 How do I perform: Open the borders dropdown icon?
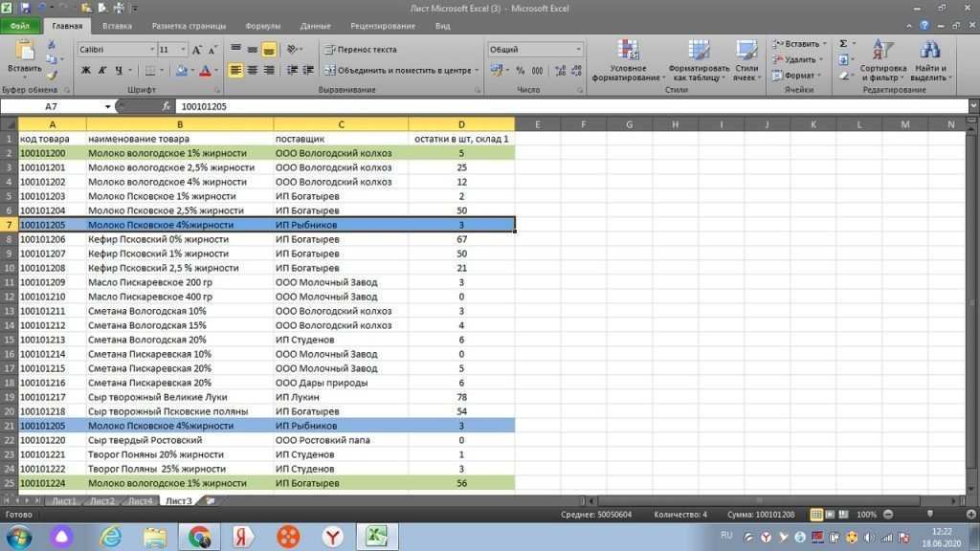pyautogui.click(x=150, y=71)
